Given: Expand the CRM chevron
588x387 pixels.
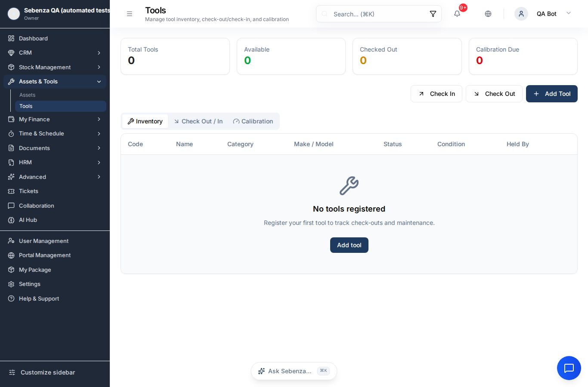Looking at the screenshot, I should point(99,52).
